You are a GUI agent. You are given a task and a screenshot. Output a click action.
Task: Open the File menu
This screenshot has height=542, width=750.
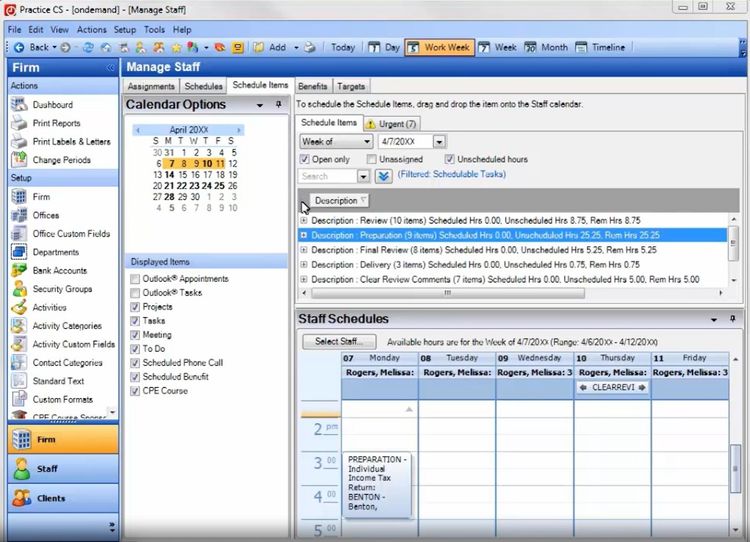tap(14, 30)
